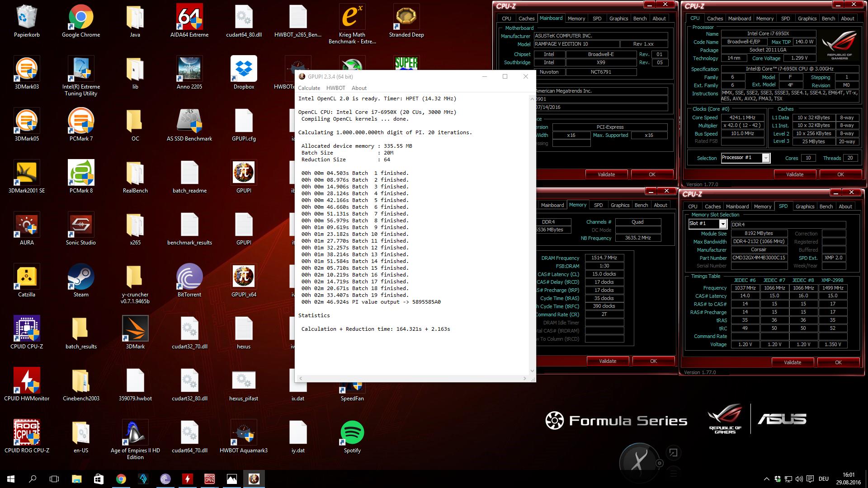868x488 pixels.
Task: Launch AIDA64 Extreme desktop icon
Action: [189, 21]
